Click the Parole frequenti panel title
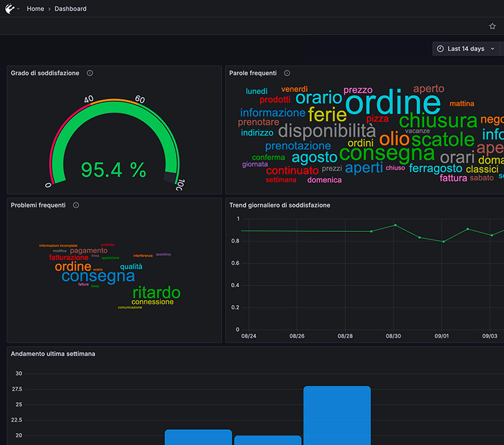Image resolution: width=504 pixels, height=445 pixels. click(253, 73)
